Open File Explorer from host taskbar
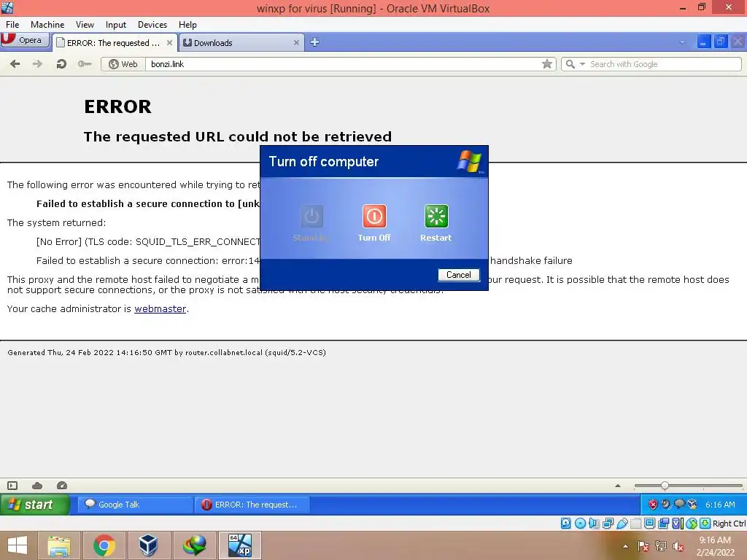 (58, 545)
